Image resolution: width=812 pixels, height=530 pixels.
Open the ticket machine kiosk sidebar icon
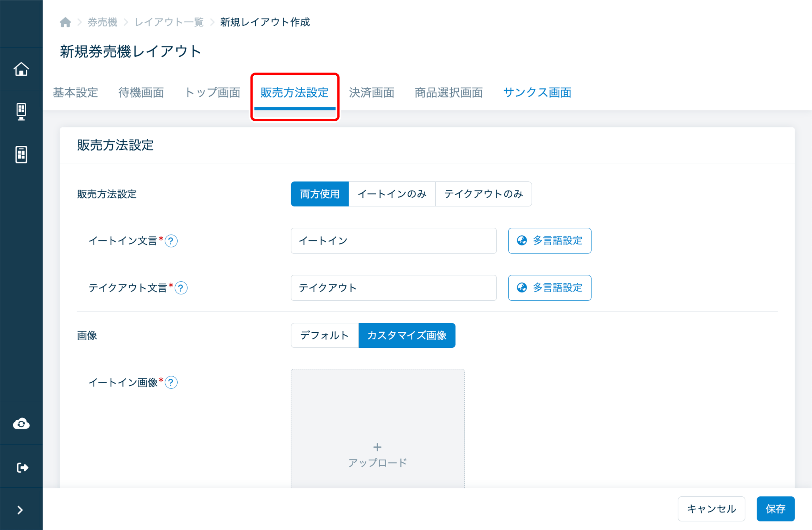[21, 112]
